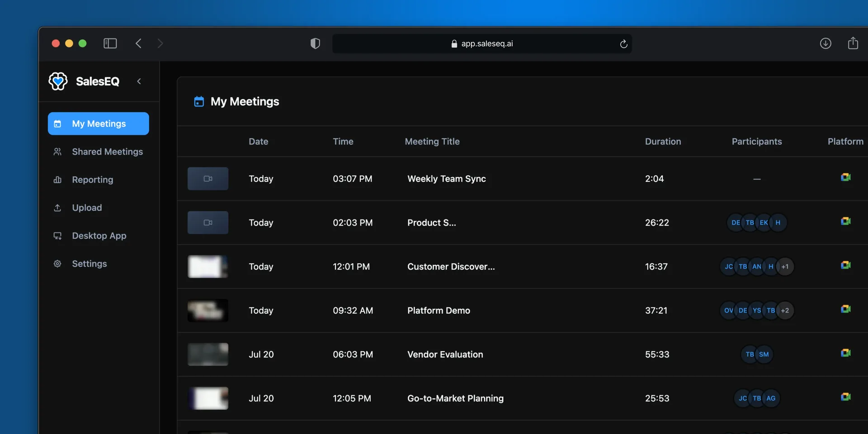Click the SalesEQ heart logo

pyautogui.click(x=58, y=81)
